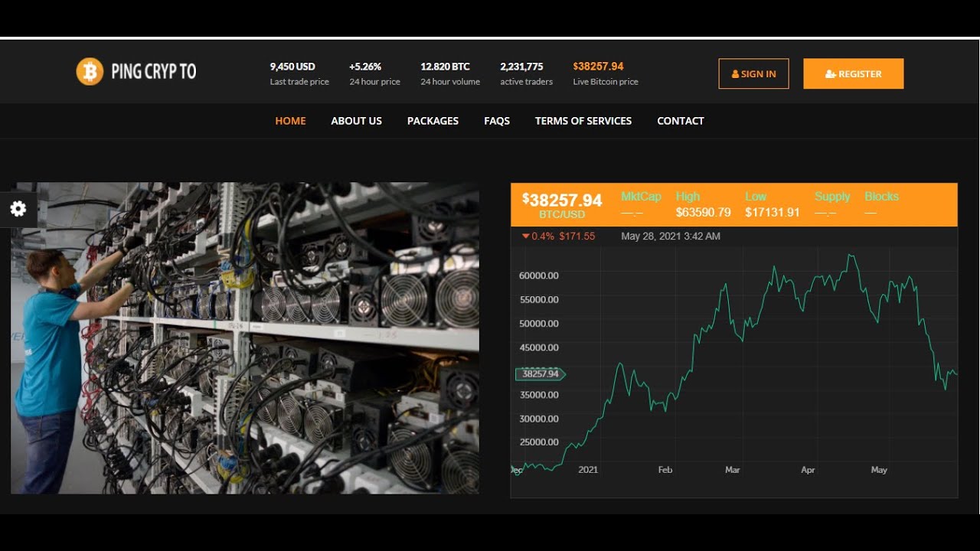Click the orange REGISTER button

854,73
